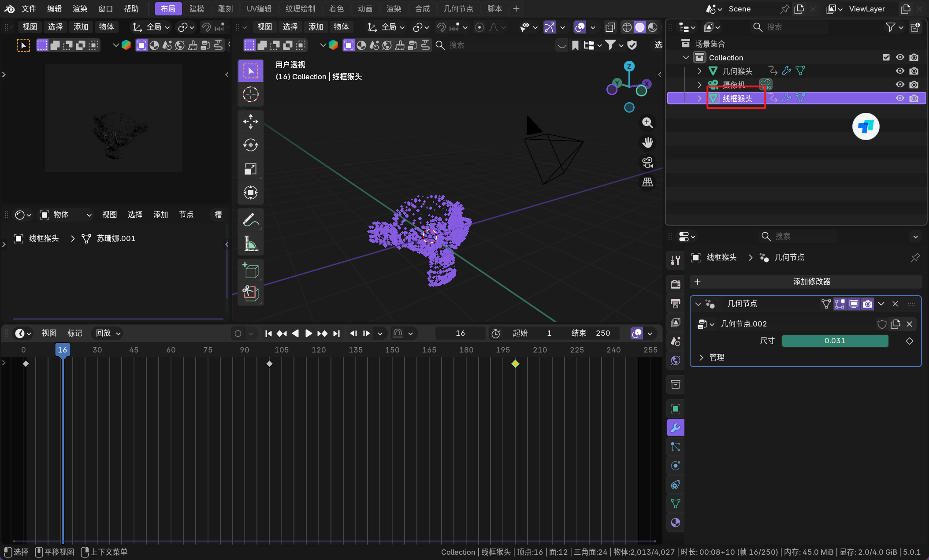Click the 3D Cursor tool
The width and height of the screenshot is (929, 560).
(250, 94)
